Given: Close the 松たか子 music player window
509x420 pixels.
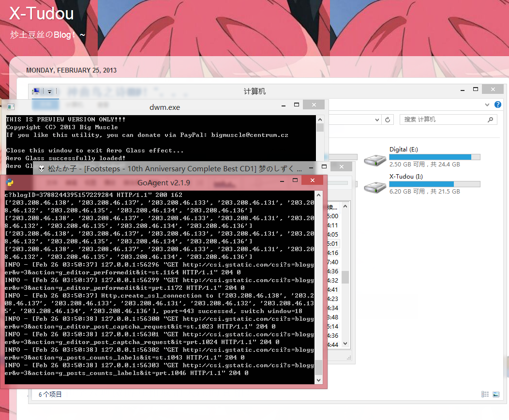Looking at the screenshot, I should 342,166.
